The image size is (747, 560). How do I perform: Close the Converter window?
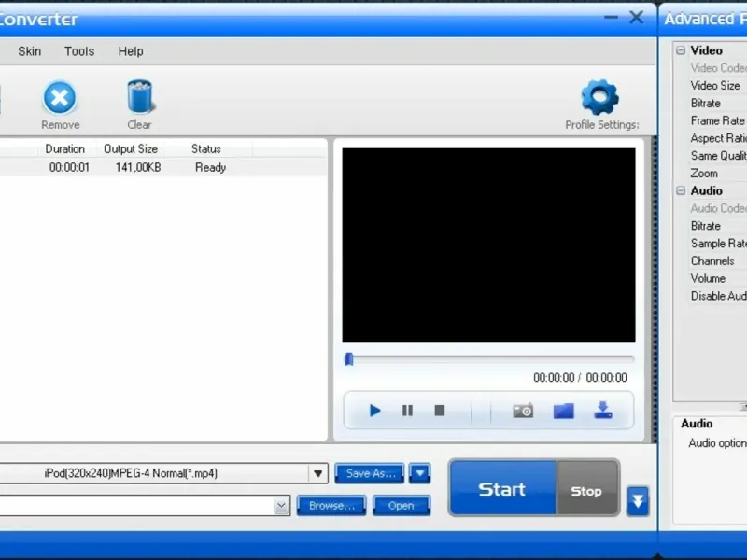[637, 18]
